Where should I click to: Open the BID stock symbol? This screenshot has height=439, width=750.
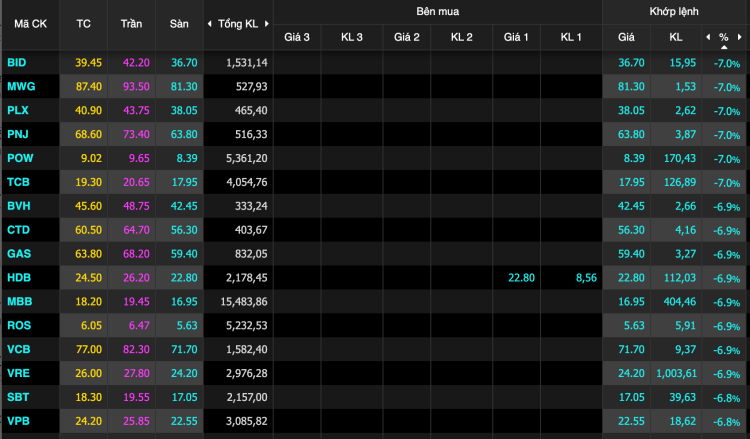(17, 63)
